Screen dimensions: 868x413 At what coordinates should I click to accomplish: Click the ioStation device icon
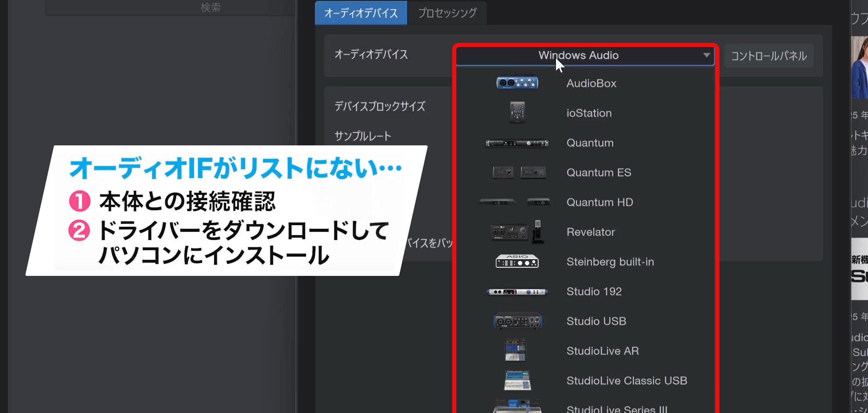pyautogui.click(x=517, y=112)
